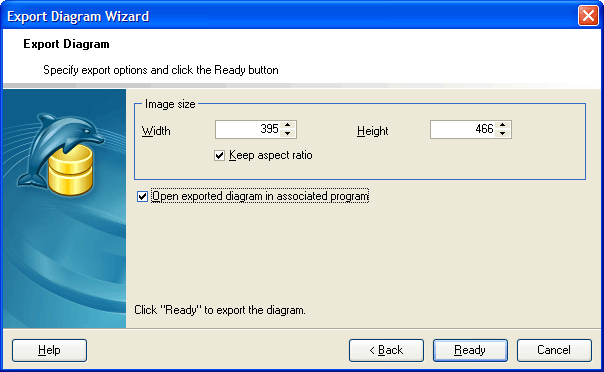This screenshot has width=604, height=372.
Task: Click the Height label text
Action: [x=372, y=131]
